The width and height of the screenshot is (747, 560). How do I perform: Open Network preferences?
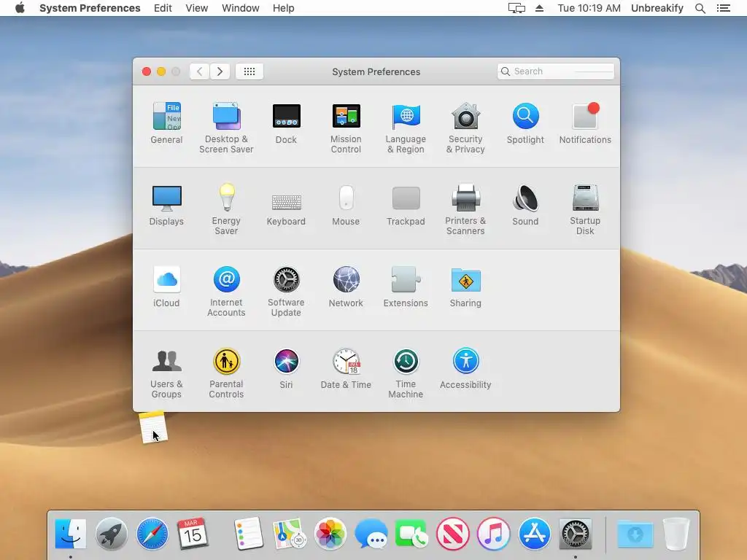(x=346, y=287)
